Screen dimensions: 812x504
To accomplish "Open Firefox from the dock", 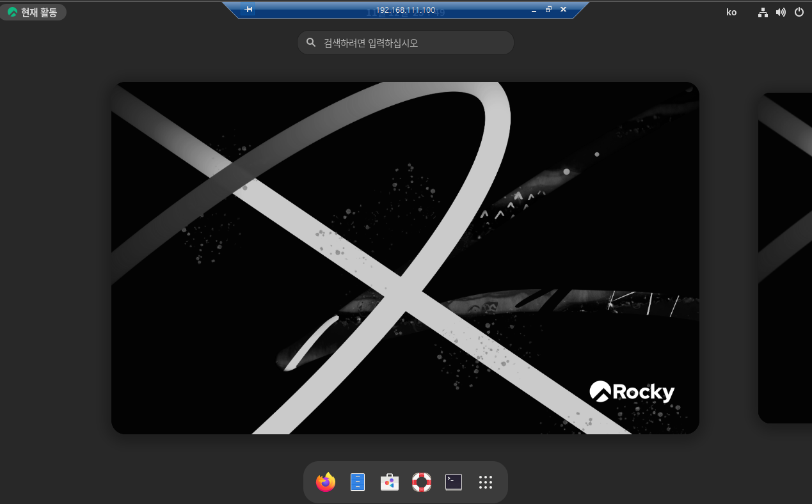I will pyautogui.click(x=326, y=482).
